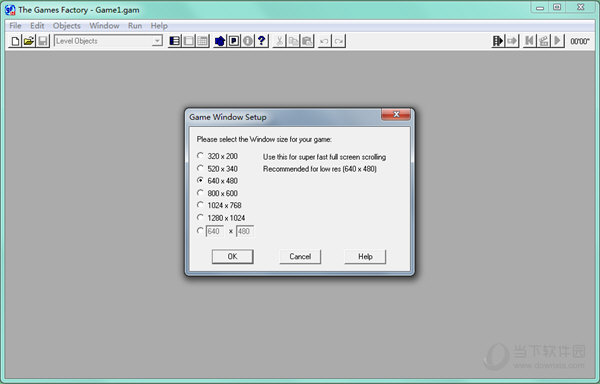Click the blue question mark help icon

[261, 41]
